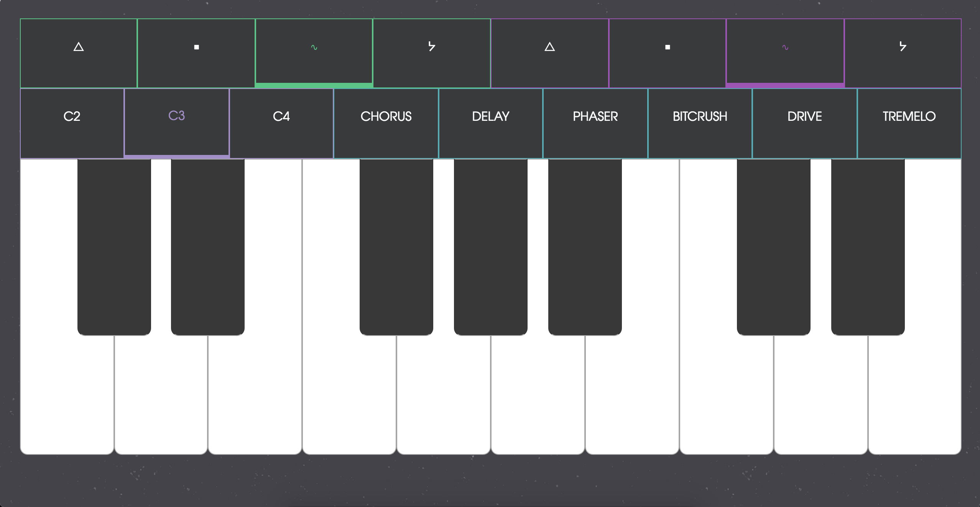
Task: Switch octave to C2
Action: 72,123
